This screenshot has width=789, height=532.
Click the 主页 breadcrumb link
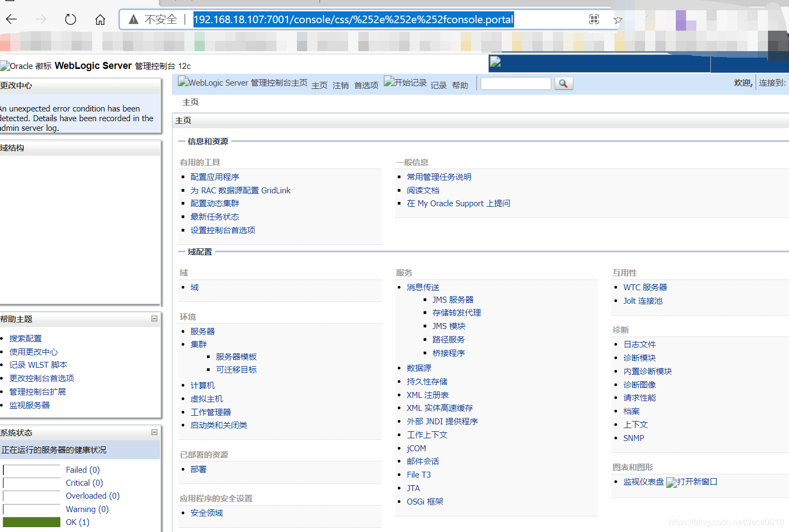(x=191, y=102)
